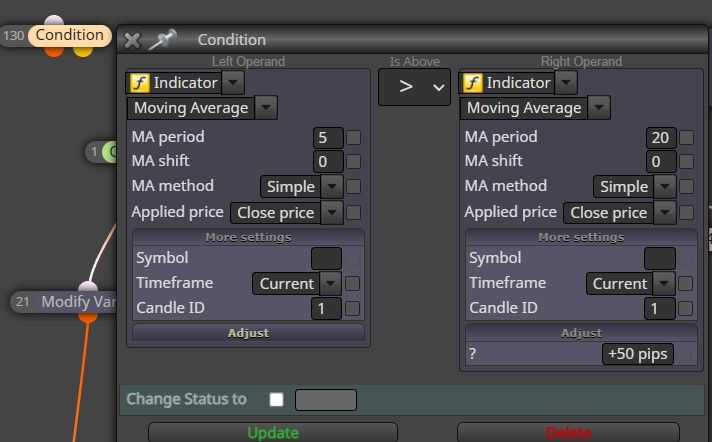Edit right MA shift value
The height and width of the screenshot is (442, 712).
tap(661, 162)
